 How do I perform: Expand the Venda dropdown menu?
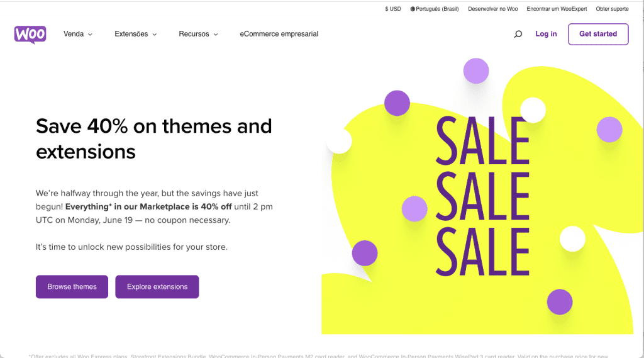[x=77, y=34]
